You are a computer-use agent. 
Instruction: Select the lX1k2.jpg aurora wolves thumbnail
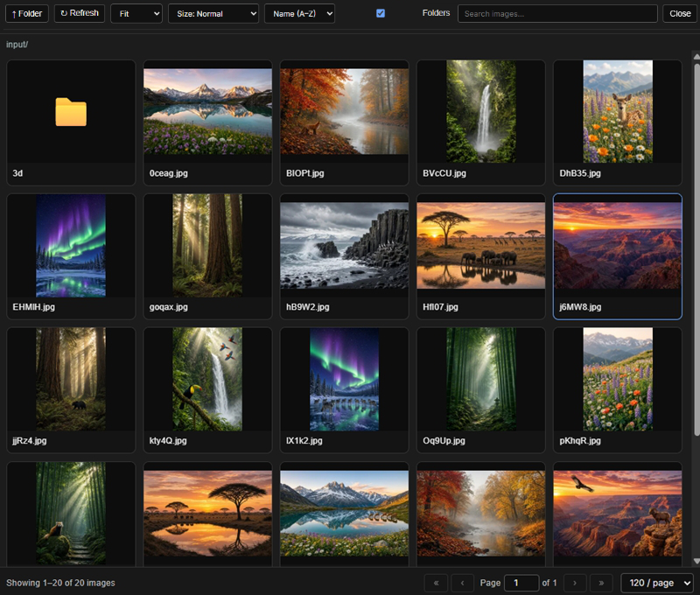click(x=344, y=379)
